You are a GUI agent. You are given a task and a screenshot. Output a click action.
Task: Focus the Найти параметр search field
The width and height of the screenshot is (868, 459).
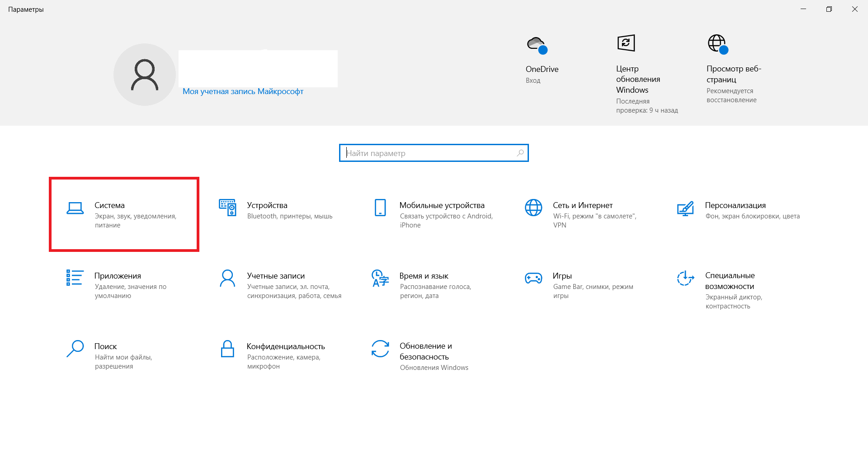coord(434,153)
